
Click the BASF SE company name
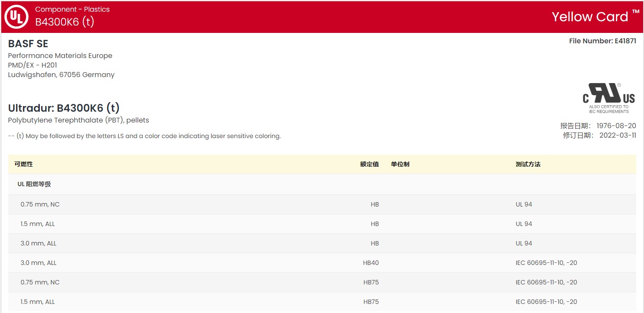[28, 44]
